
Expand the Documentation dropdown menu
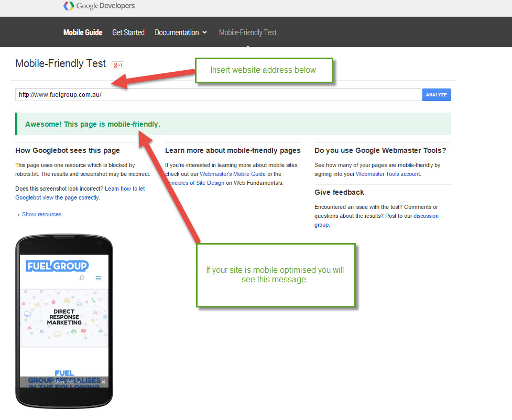pyautogui.click(x=181, y=32)
